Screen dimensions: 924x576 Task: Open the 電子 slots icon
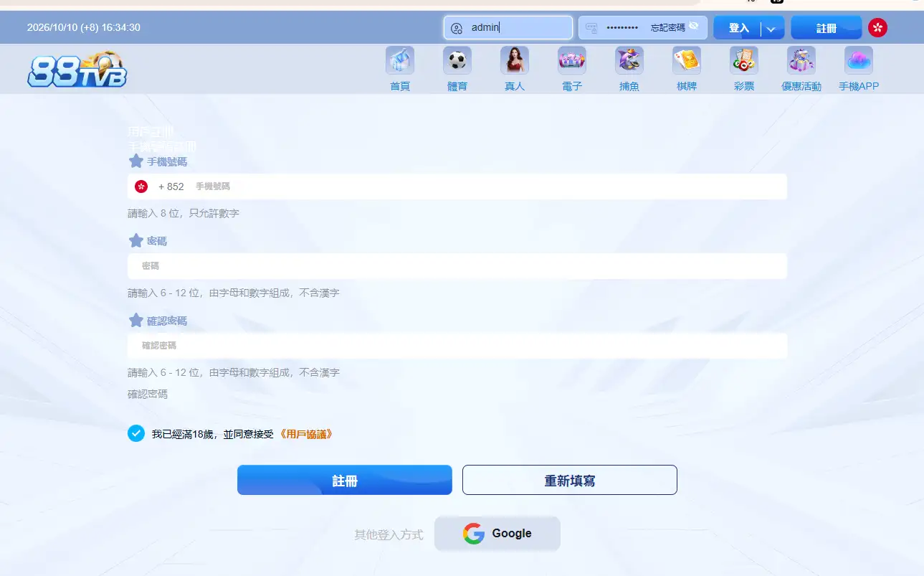pyautogui.click(x=572, y=61)
